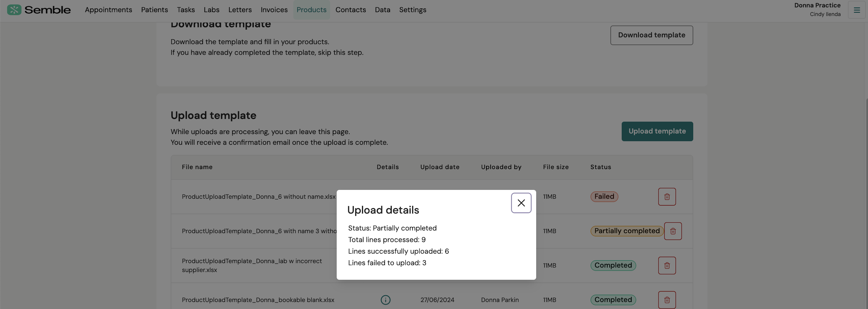The image size is (868, 309).
Task: Click the Donna Parkin uploader cell
Action: [500, 300]
